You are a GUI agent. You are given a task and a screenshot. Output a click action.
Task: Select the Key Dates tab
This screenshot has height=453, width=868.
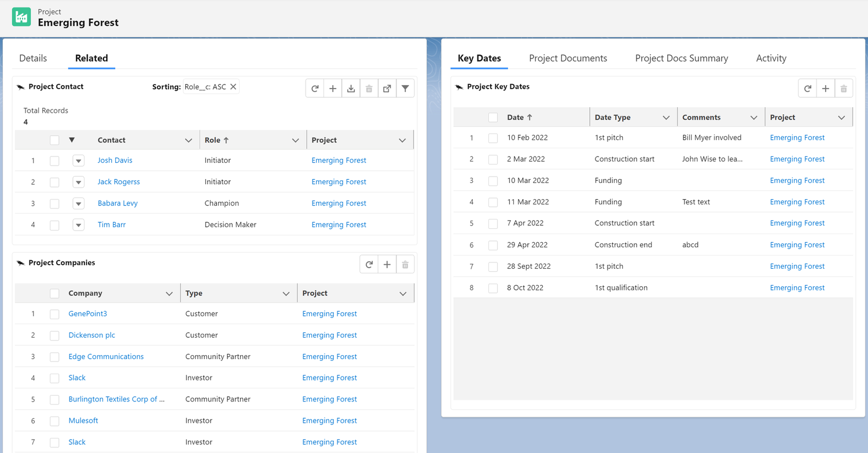coord(479,58)
